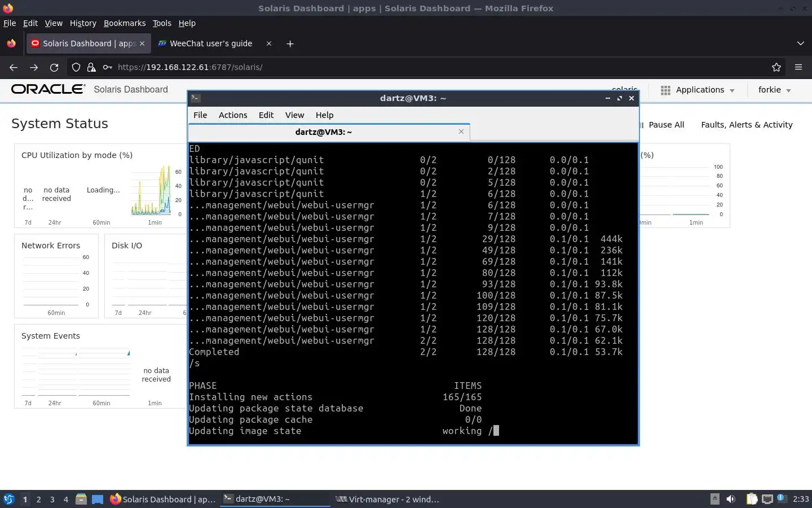The height and width of the screenshot is (508, 812).
Task: Open Firefox File menu
Action: tap(10, 23)
